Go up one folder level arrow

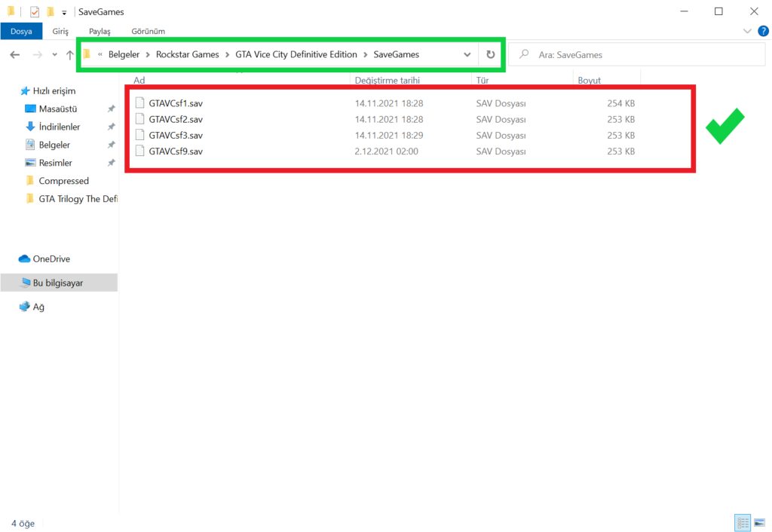click(x=70, y=54)
